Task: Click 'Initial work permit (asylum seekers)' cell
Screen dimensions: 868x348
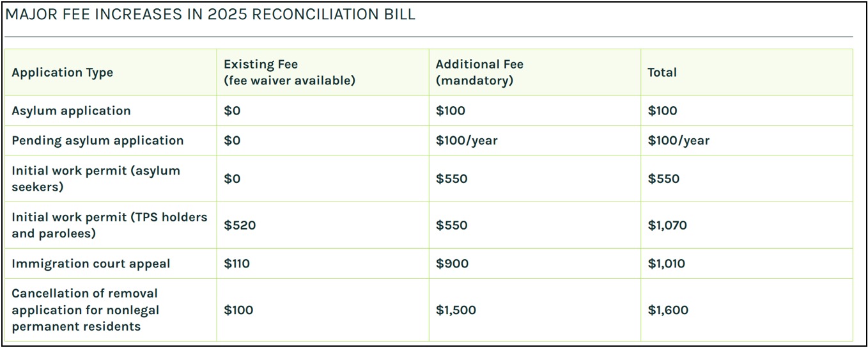Action: 96,178
